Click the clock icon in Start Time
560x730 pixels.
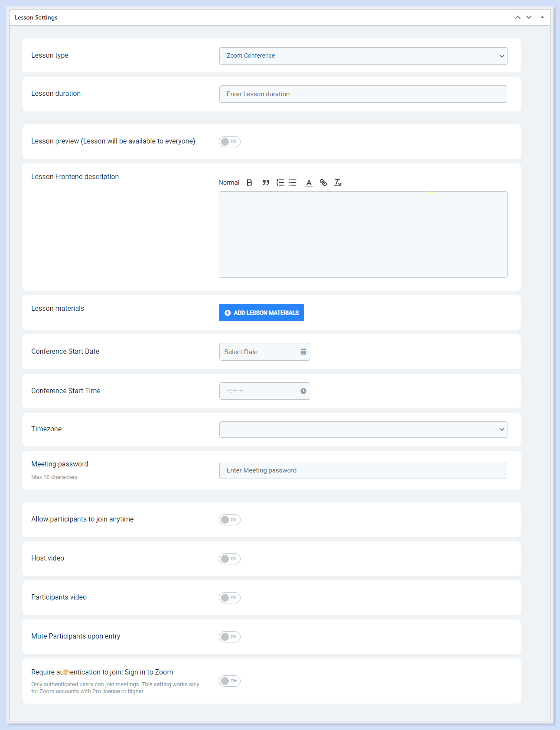303,391
